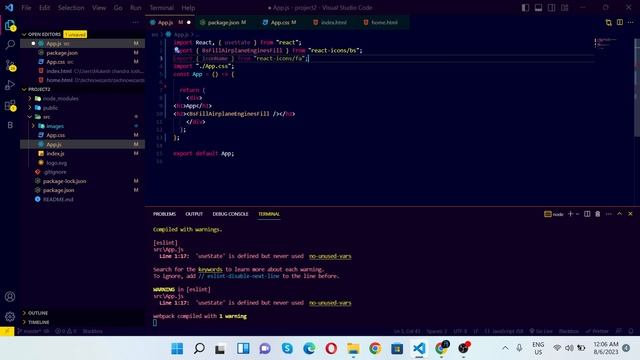Open the Blackbox extension icon in activity bar

[x=10, y=125]
